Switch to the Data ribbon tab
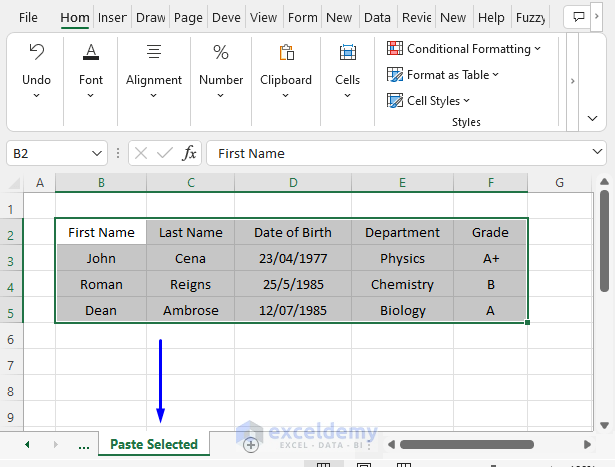615x467 pixels. coord(377,17)
